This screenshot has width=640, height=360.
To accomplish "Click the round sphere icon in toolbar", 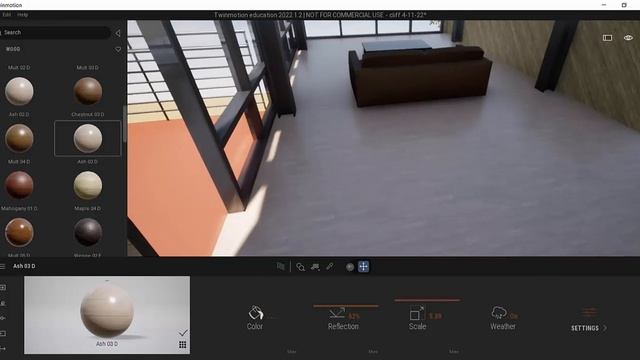I will [350, 267].
